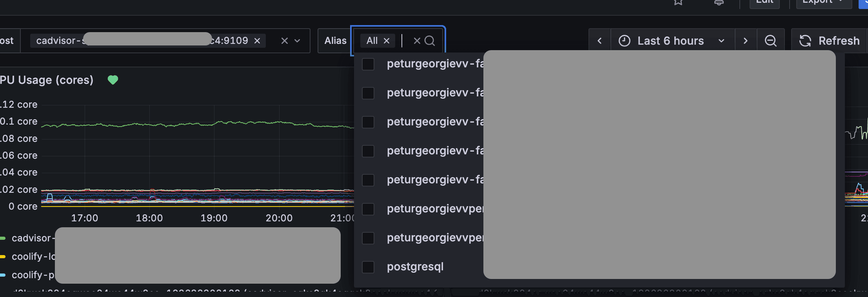
Task: Zoom out the time range
Action: pyautogui.click(x=770, y=41)
